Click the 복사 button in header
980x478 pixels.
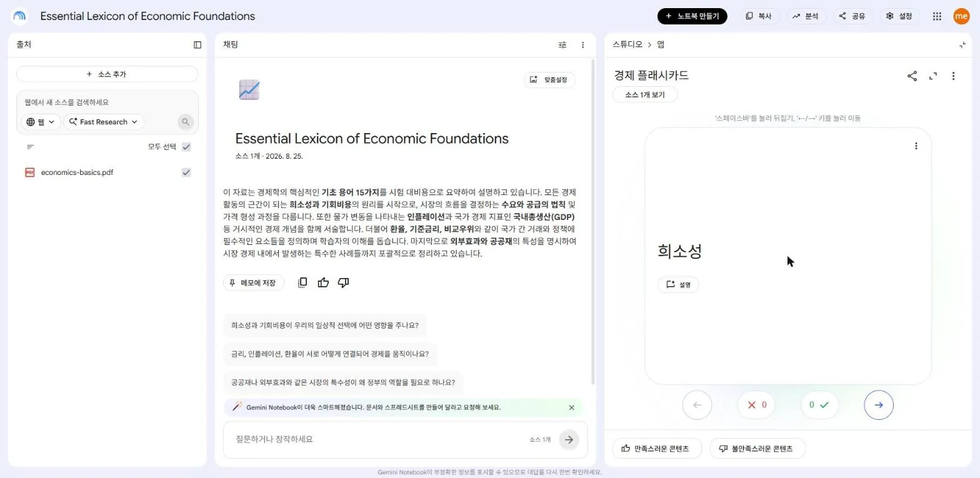(760, 16)
